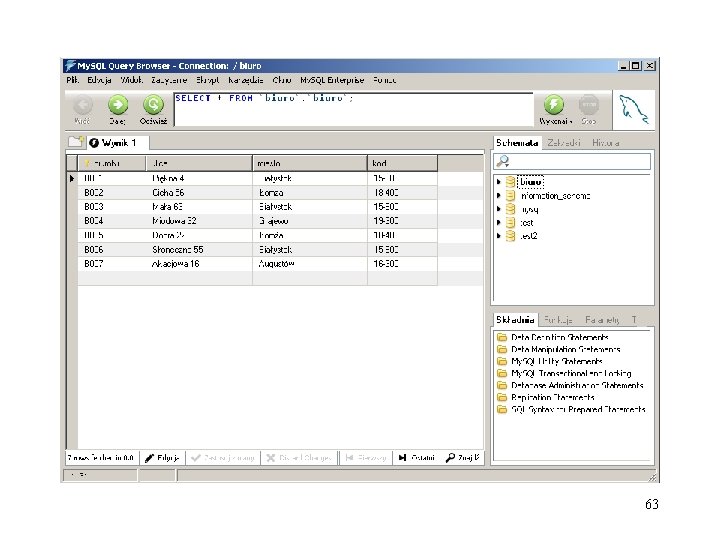
Task: Open the Zapytanie menu
Action: tap(169, 80)
